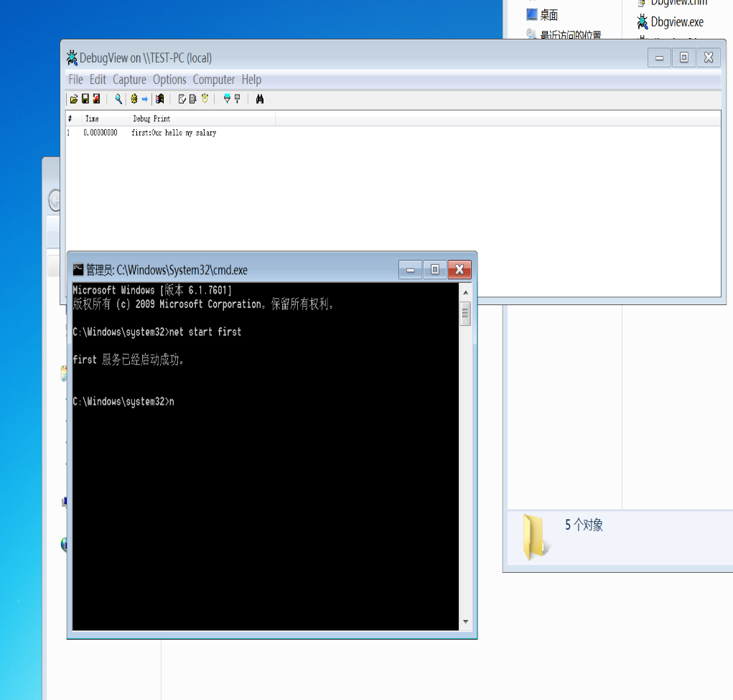Image resolution: width=733 pixels, height=700 pixels.
Task: Minimize the cmd.exe window
Action: [x=411, y=270]
